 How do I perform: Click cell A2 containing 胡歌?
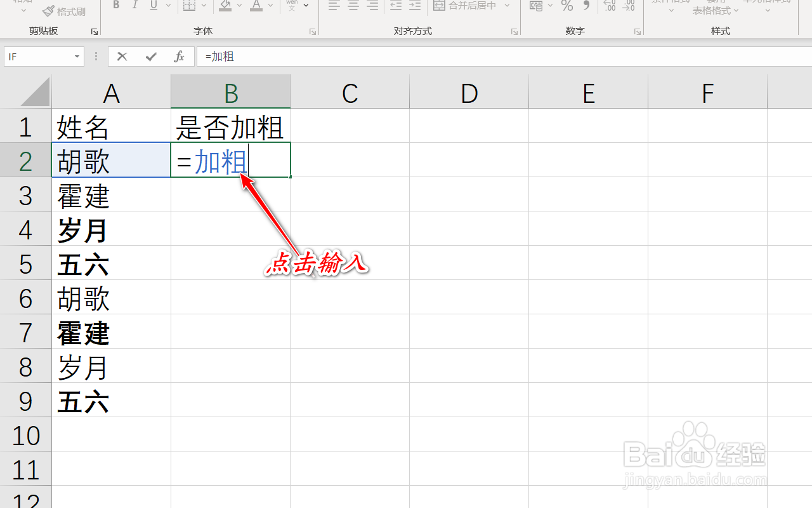click(112, 160)
